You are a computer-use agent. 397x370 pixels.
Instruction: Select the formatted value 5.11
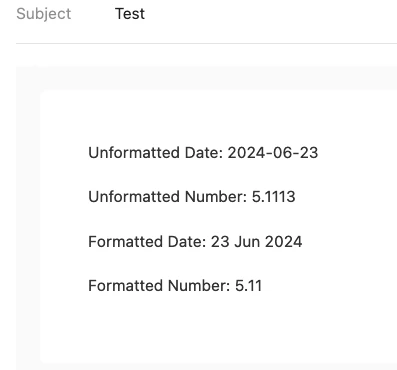pyautogui.click(x=249, y=286)
